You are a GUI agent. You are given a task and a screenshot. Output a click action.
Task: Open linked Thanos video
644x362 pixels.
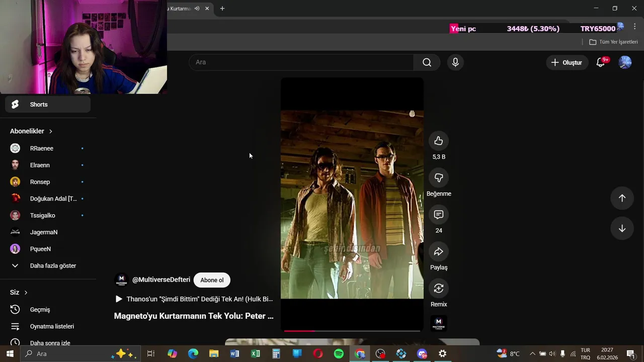(194, 299)
